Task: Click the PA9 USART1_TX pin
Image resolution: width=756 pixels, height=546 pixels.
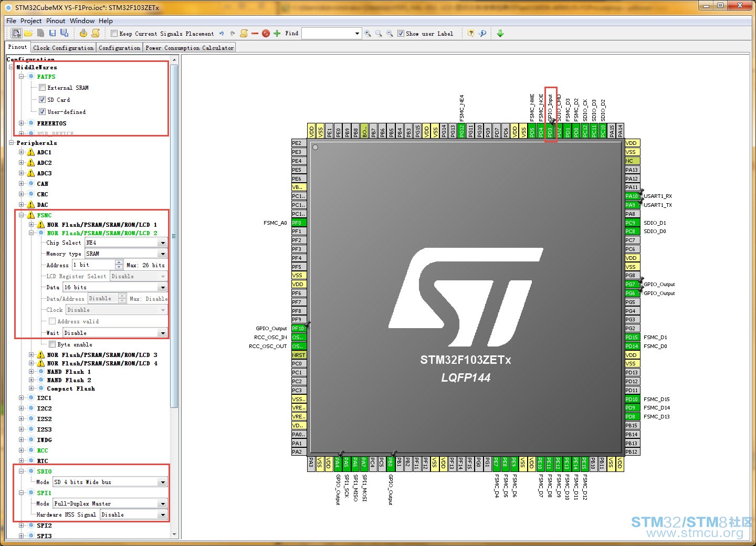Action: pyautogui.click(x=632, y=205)
